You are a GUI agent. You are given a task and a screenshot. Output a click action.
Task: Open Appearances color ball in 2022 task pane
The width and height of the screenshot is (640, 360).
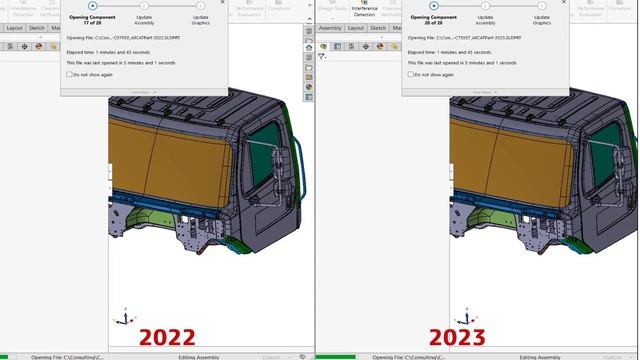tap(309, 87)
